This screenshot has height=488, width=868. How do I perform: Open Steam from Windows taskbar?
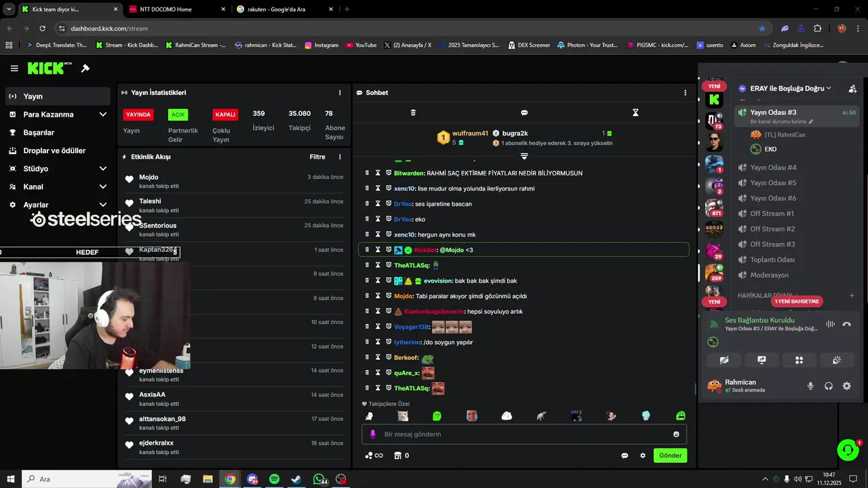296,479
